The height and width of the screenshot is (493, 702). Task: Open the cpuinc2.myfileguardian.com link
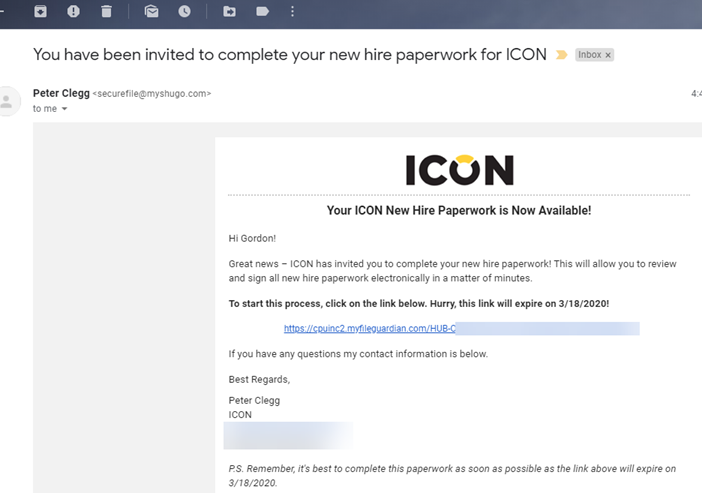pyautogui.click(x=370, y=328)
